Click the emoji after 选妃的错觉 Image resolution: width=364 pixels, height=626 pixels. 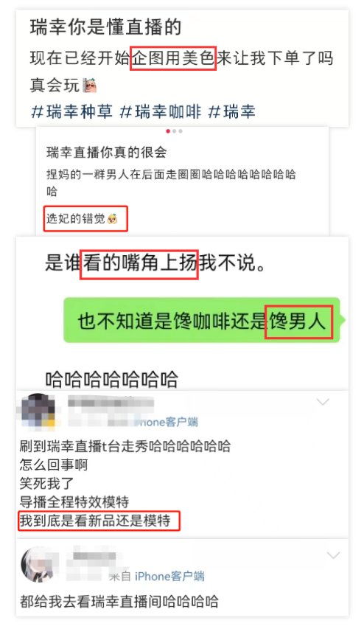tap(112, 219)
